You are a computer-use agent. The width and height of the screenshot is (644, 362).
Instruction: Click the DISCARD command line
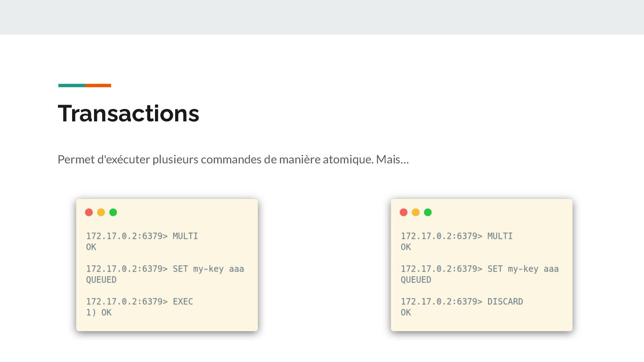coord(462,302)
